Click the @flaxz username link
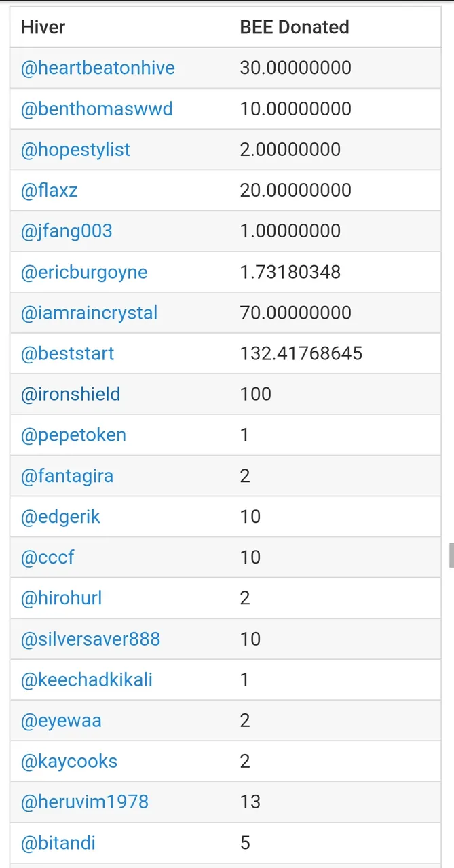Screen dimensions: 454x868 50,190
